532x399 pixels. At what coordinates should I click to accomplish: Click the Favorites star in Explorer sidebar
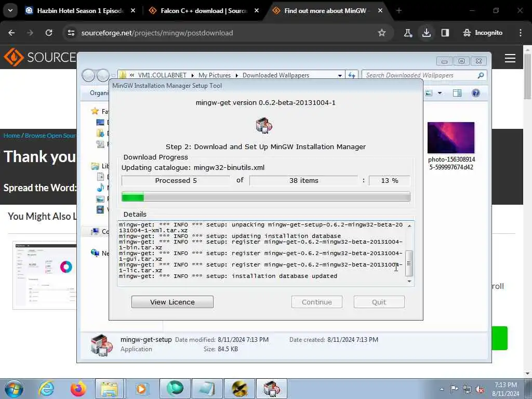tap(95, 111)
